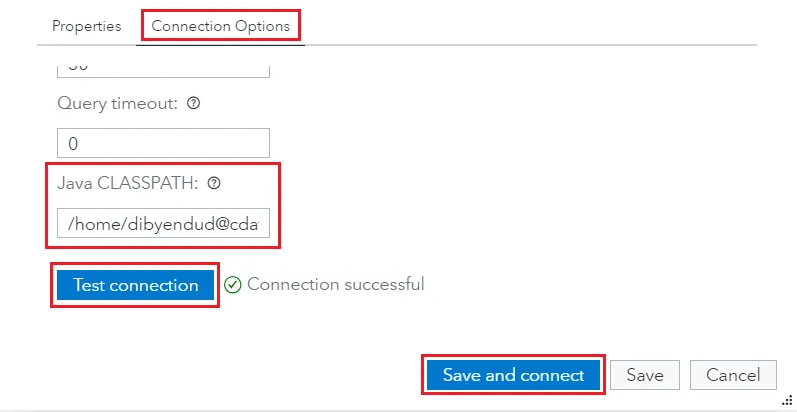
Task: Click the resize grip at dialog corner
Action: click(x=787, y=398)
